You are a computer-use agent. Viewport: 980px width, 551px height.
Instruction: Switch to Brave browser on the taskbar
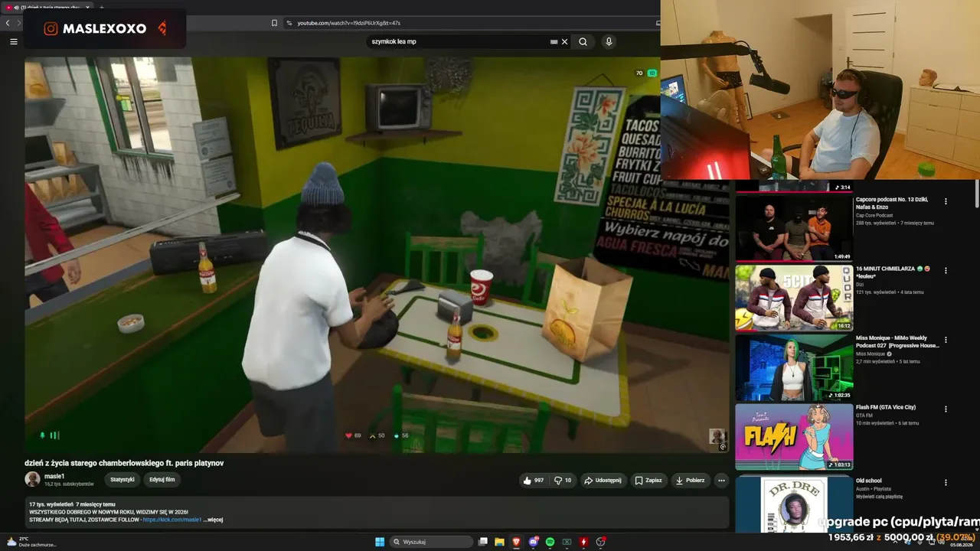[x=516, y=542]
